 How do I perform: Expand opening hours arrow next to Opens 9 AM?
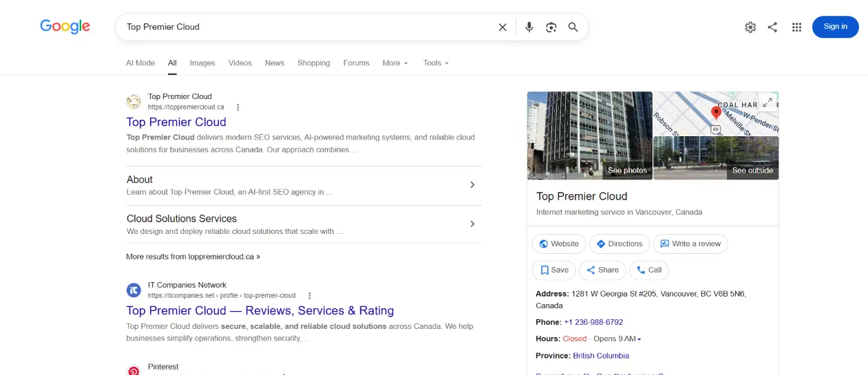[x=639, y=339]
